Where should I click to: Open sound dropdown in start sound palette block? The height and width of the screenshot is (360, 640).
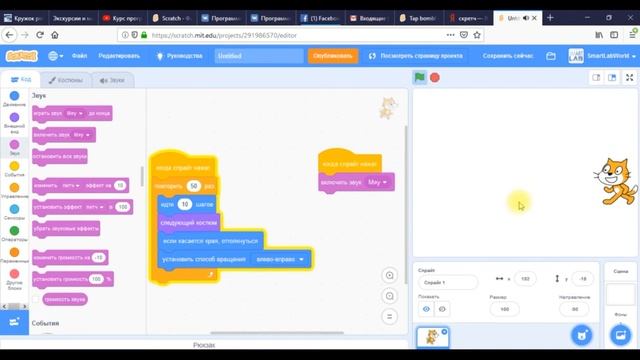82,135
